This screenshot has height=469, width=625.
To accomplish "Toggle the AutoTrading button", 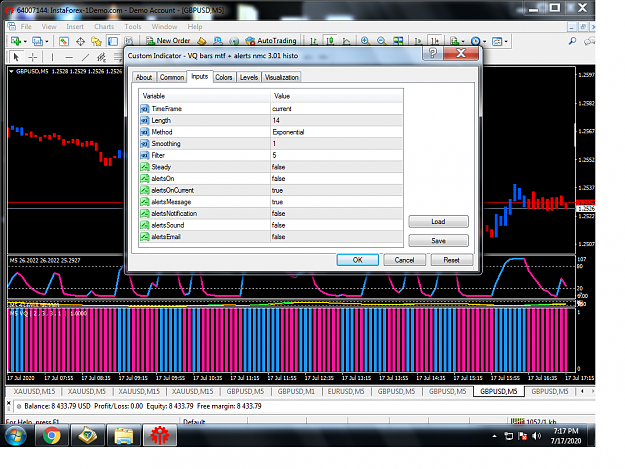I will [271, 41].
